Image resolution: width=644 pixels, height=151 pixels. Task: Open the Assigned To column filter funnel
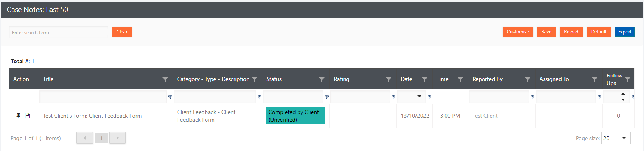coord(595,79)
